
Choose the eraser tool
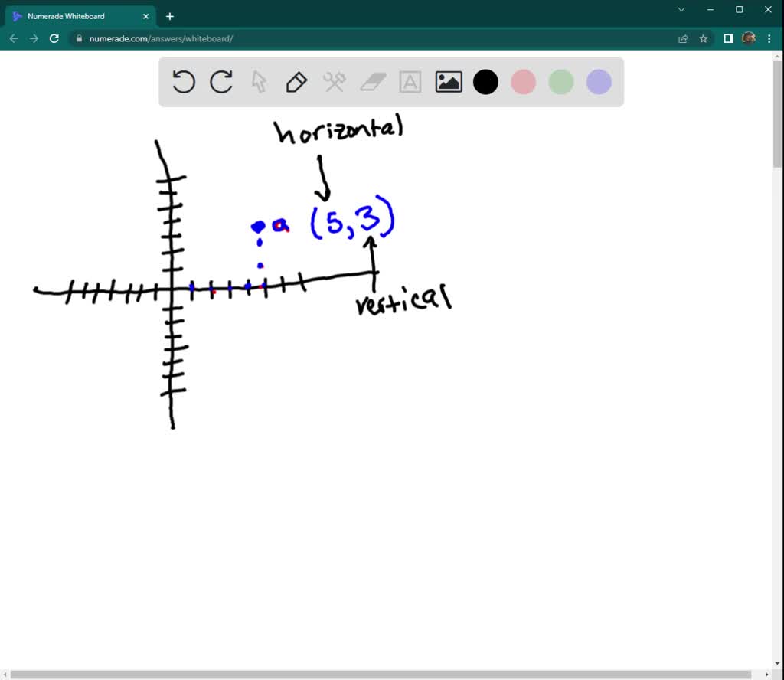(x=373, y=82)
